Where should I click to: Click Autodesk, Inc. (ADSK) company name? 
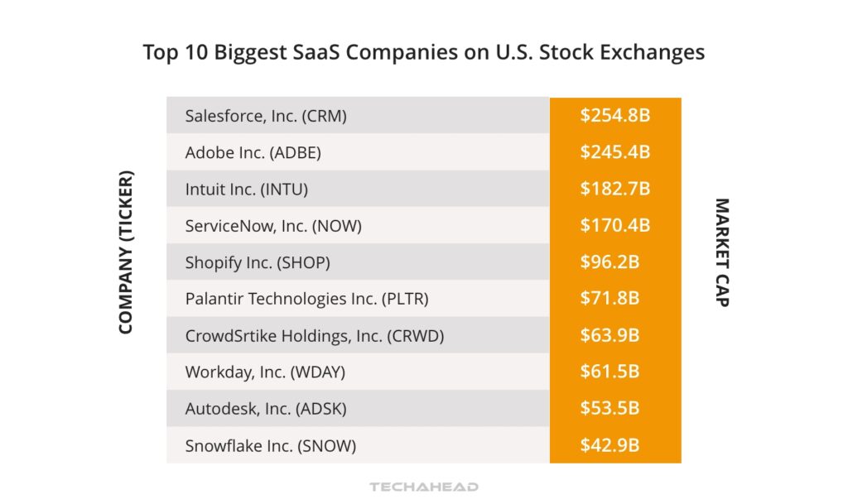click(266, 409)
